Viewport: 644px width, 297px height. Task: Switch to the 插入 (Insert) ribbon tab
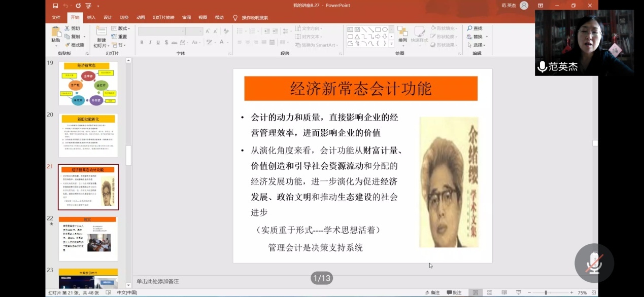click(x=90, y=17)
